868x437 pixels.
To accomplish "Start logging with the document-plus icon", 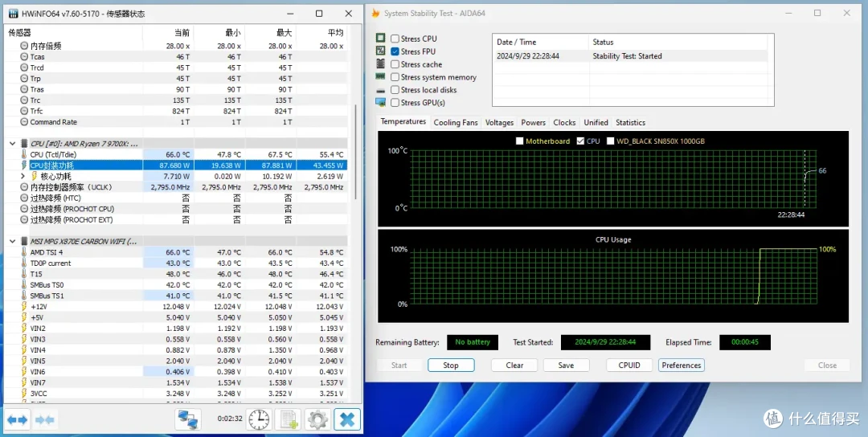I will tap(288, 420).
